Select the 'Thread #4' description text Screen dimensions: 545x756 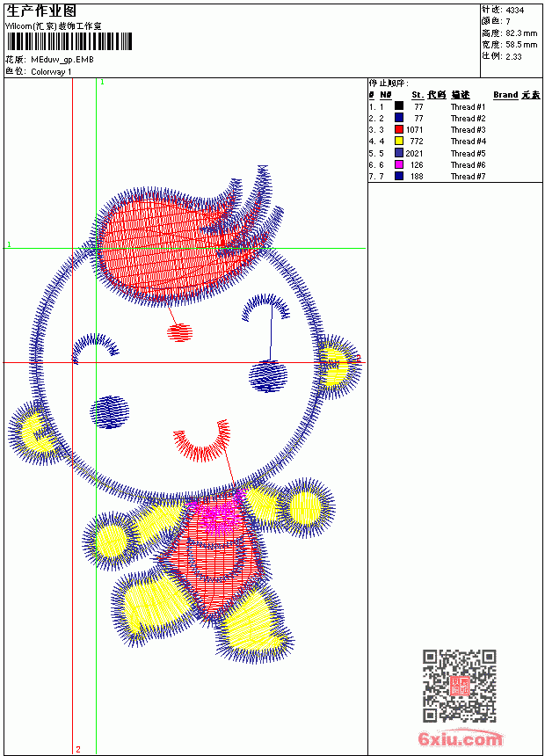[x=468, y=142]
